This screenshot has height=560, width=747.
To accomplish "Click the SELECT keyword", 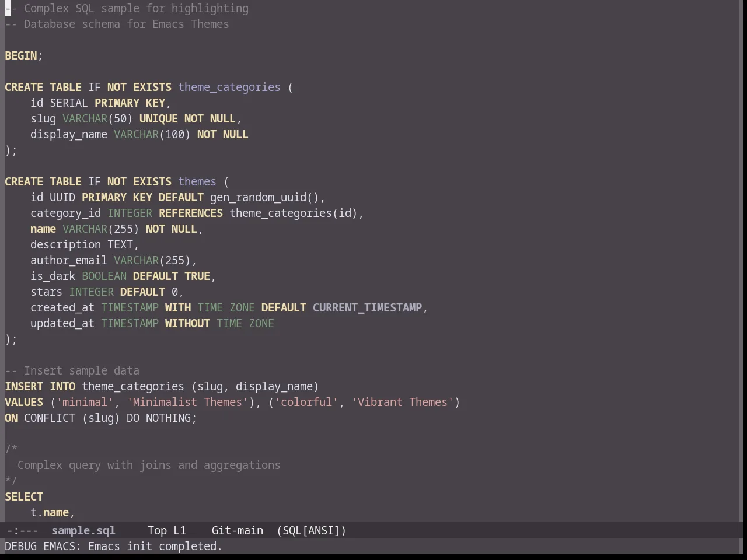I will click(24, 496).
